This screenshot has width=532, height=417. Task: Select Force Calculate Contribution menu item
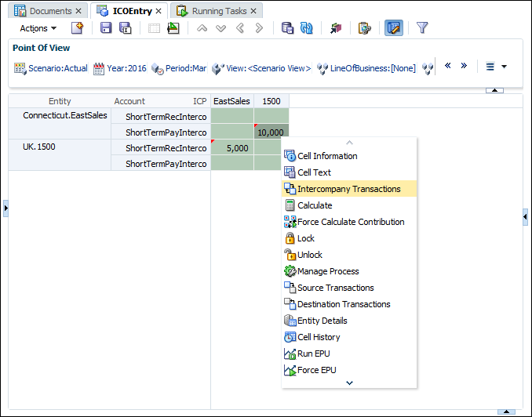349,222
